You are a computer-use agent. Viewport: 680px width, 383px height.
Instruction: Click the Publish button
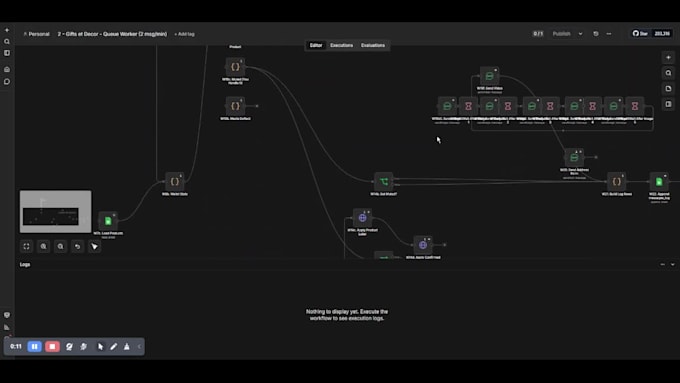pos(562,34)
